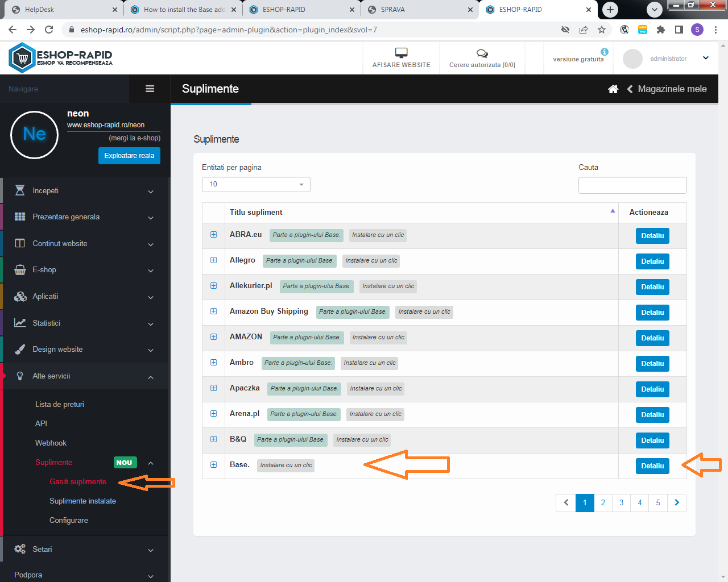This screenshot has width=728, height=582.
Task: Click the share page icon in address bar
Action: (x=584, y=30)
